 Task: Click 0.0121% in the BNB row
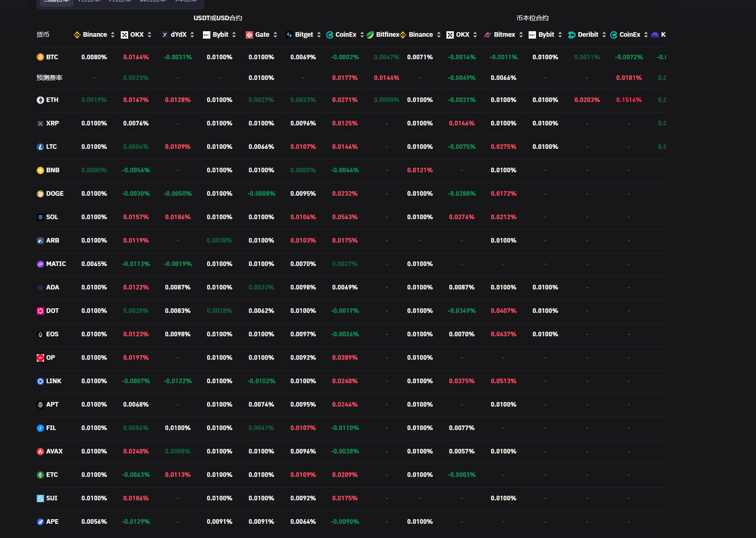coord(420,170)
